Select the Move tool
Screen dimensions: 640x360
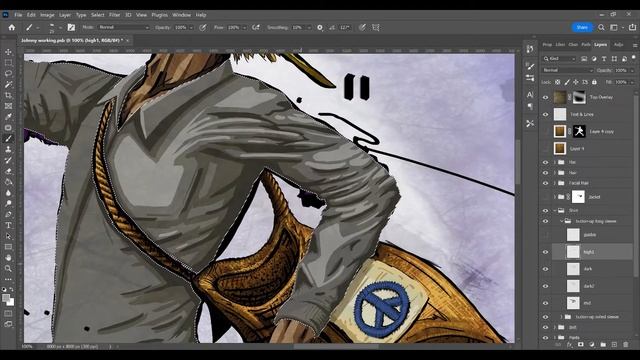8,52
